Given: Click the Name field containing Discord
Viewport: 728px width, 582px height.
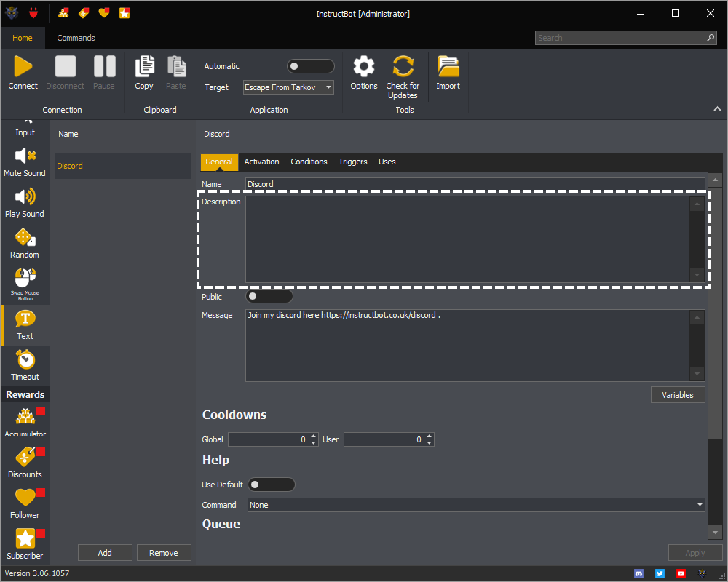Looking at the screenshot, I should [x=475, y=184].
